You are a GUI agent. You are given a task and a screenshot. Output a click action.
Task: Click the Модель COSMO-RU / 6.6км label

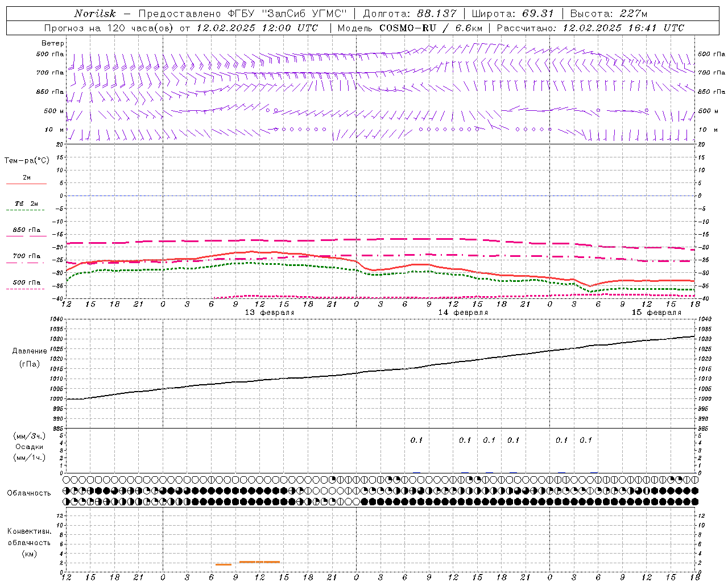pos(410,28)
